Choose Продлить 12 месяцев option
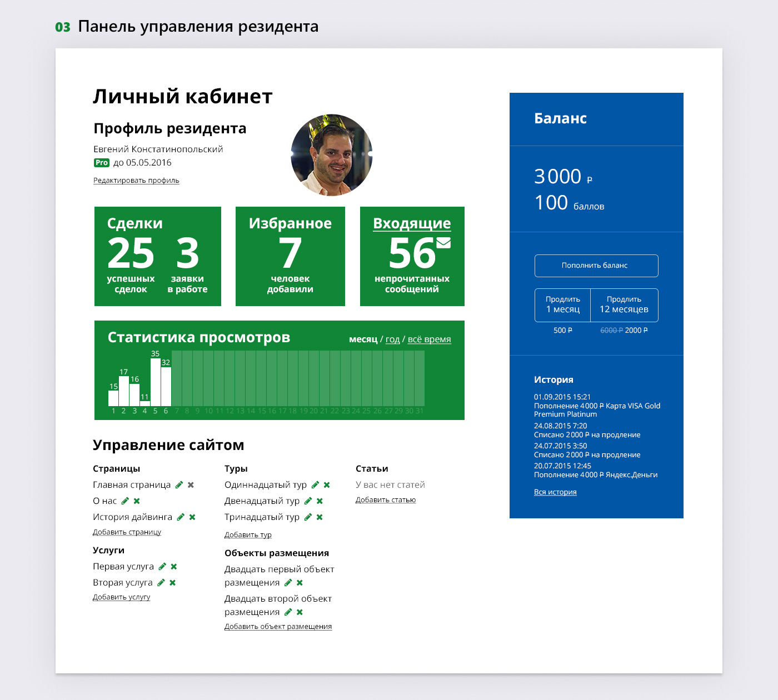Image resolution: width=778 pixels, height=700 pixels. click(x=624, y=305)
